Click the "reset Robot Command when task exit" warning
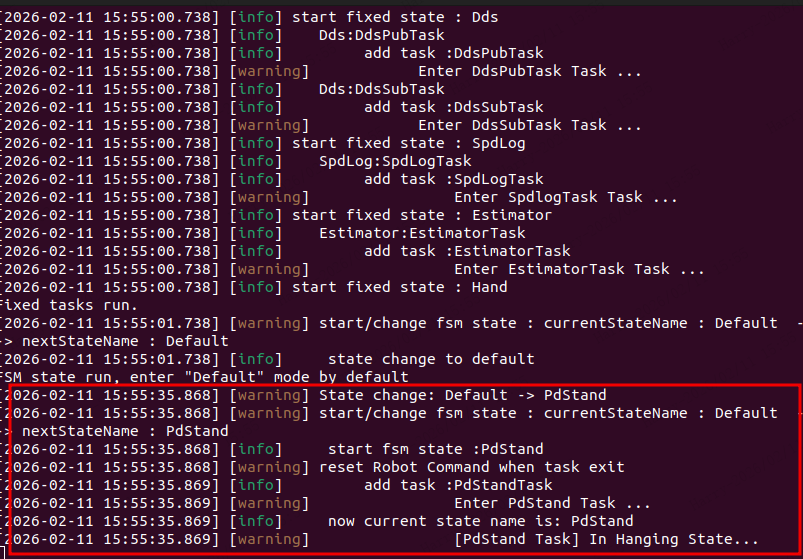 [471, 467]
